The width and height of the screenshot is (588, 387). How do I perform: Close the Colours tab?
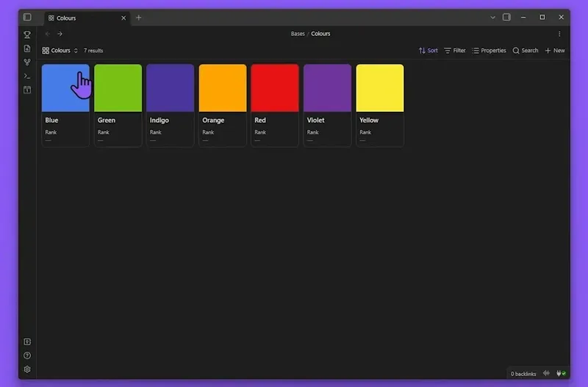[123, 18]
